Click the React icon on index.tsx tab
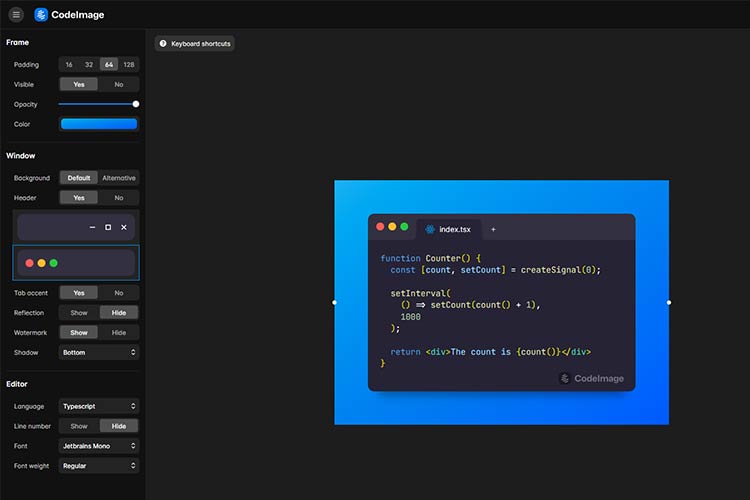The image size is (750, 500). click(x=430, y=229)
